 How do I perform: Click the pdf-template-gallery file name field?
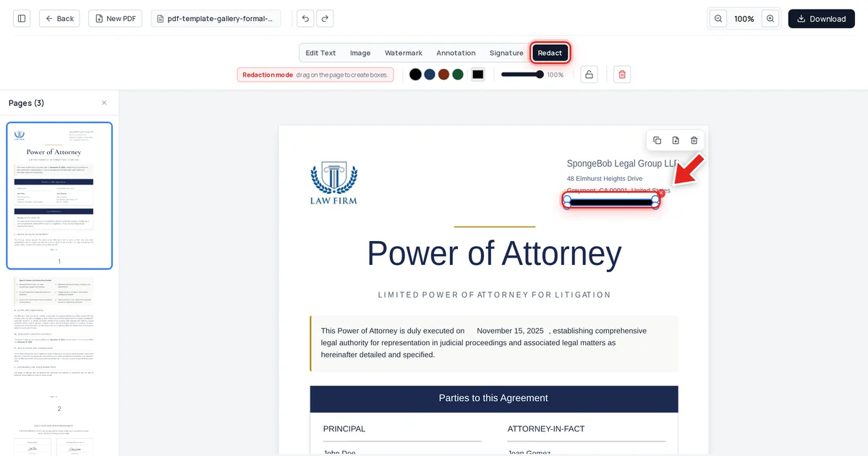pos(216,19)
